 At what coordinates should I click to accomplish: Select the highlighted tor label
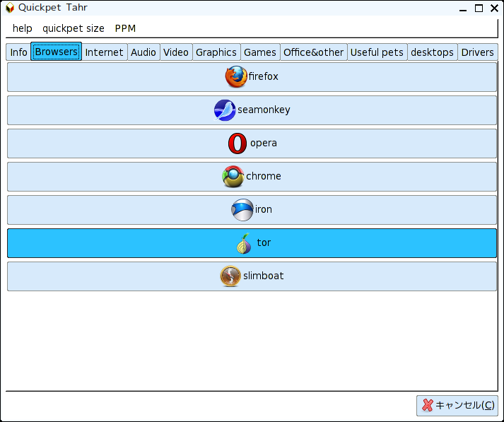click(x=264, y=242)
